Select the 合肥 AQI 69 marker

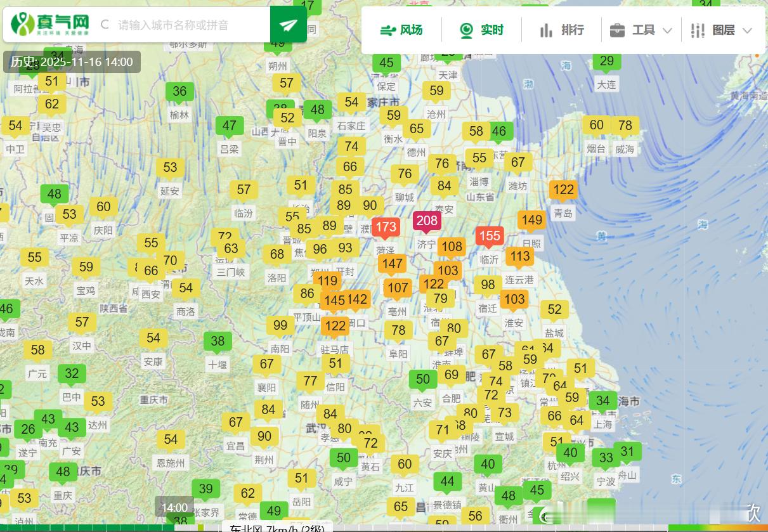[451, 376]
